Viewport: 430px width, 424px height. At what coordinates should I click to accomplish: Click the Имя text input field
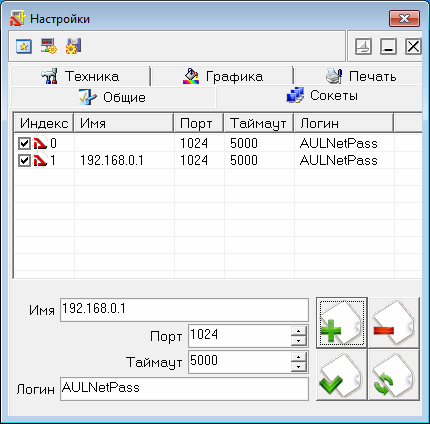[184, 310]
